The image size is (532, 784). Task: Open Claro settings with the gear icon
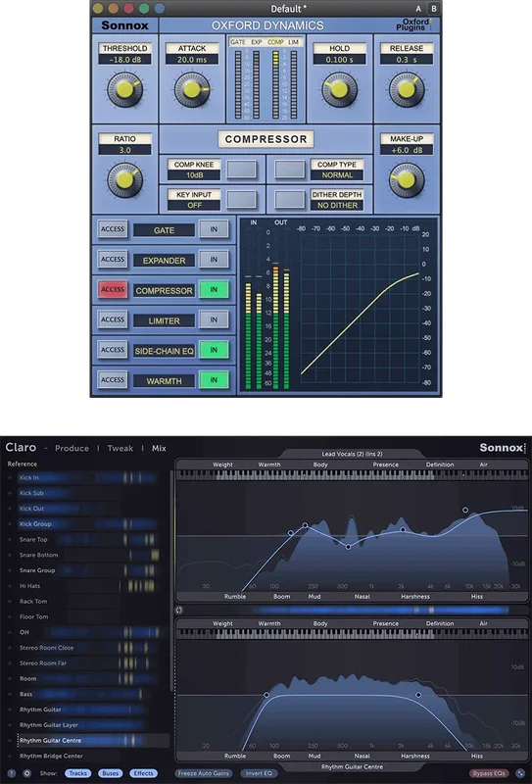click(x=27, y=773)
